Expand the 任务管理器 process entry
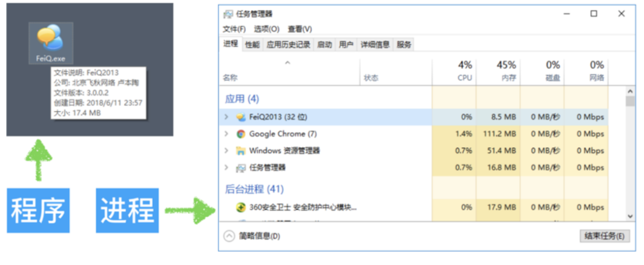The height and width of the screenshot is (265, 644). click(226, 167)
